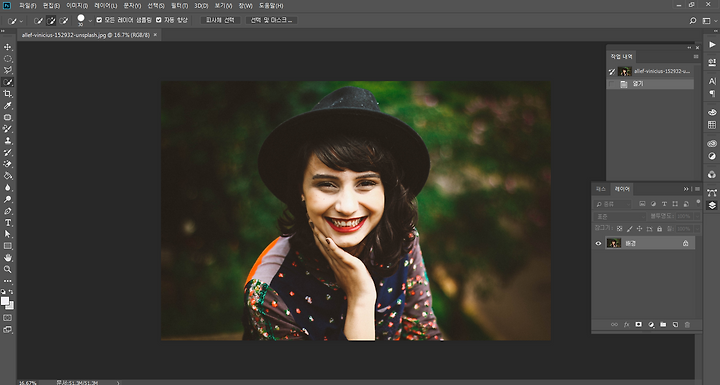Link layers chain icon
The width and height of the screenshot is (720, 385).
[x=614, y=325]
